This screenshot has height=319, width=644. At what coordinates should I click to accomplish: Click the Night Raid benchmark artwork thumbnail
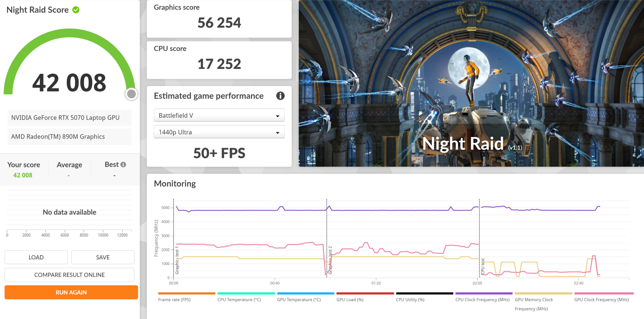coord(471,83)
